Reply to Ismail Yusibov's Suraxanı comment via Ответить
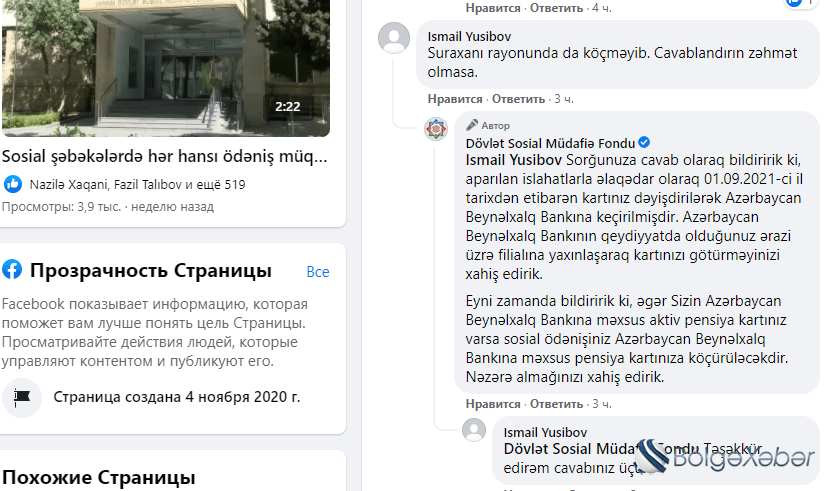The image size is (832, 491). [518, 99]
